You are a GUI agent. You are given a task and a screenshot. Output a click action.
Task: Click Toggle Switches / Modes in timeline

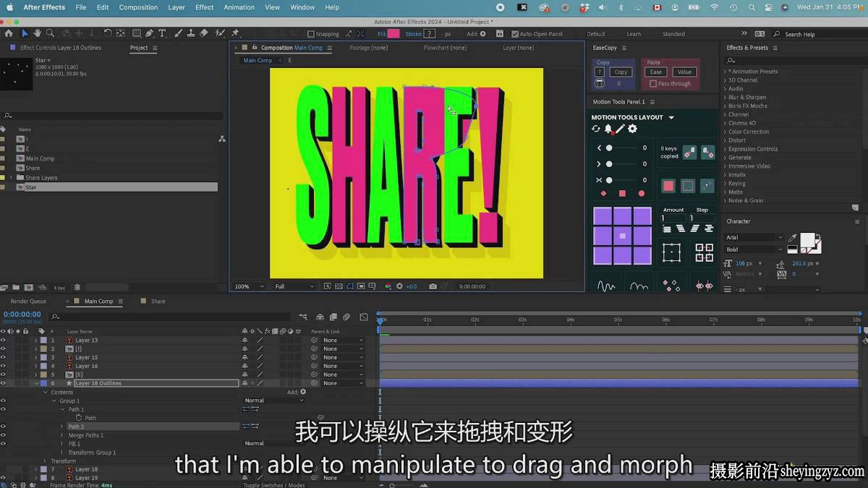click(273, 485)
